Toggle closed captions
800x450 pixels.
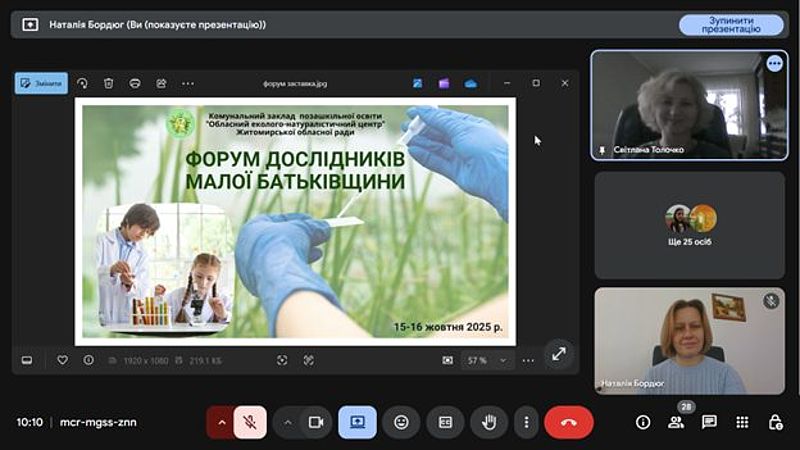(x=446, y=422)
